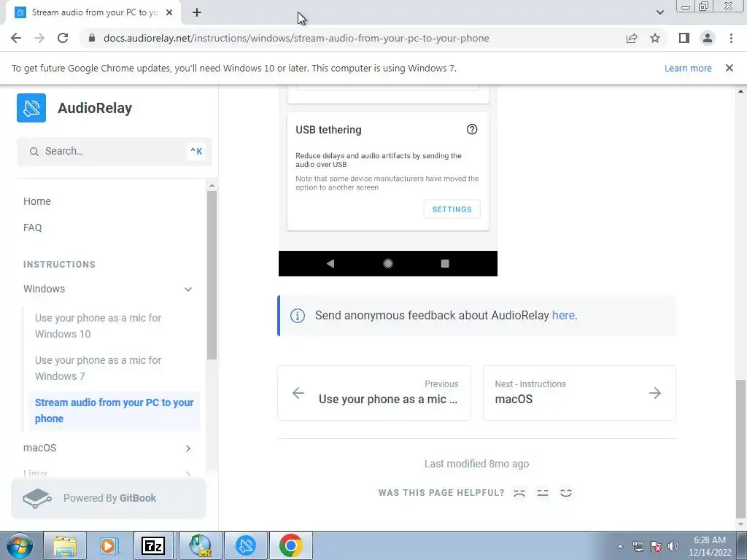This screenshot has width=747, height=560.
Task: Open Windows Start button
Action: click(x=19, y=545)
